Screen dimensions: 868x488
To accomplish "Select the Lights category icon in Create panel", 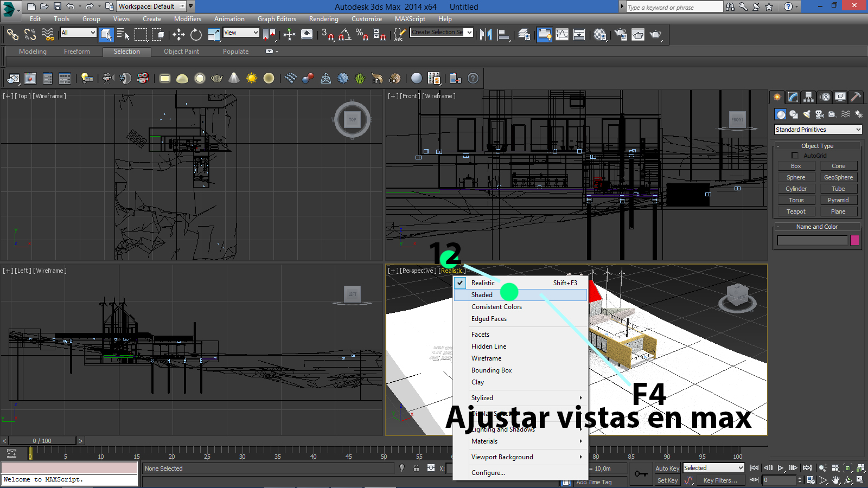I will [x=807, y=114].
